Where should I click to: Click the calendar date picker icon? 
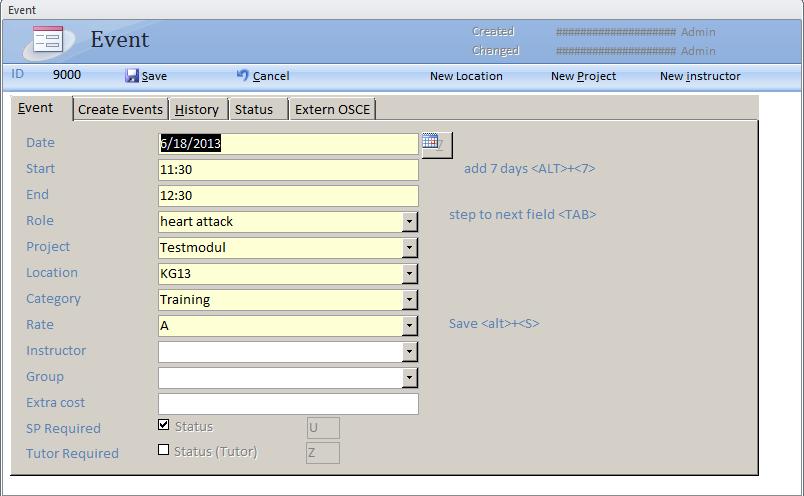432,143
